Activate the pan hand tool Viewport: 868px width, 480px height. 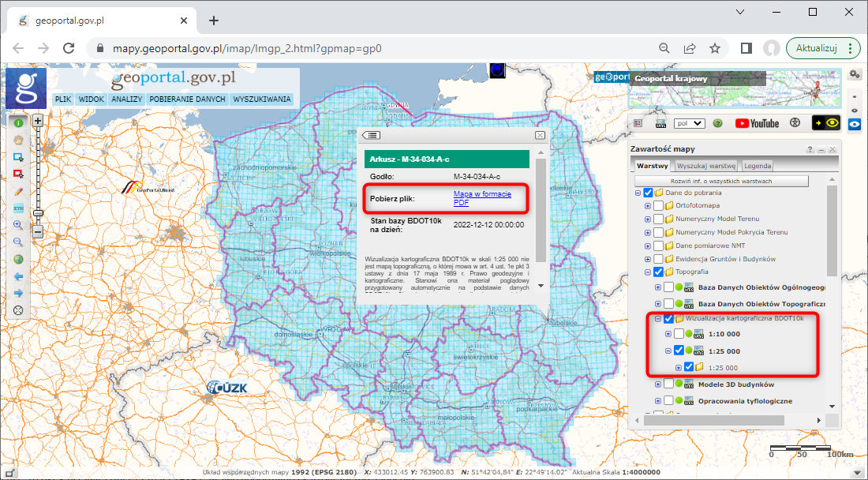point(18,141)
